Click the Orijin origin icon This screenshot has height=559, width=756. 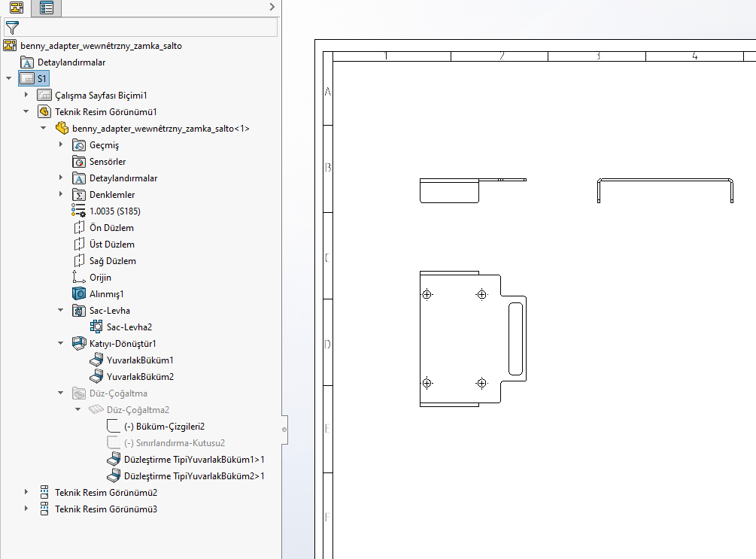point(79,278)
